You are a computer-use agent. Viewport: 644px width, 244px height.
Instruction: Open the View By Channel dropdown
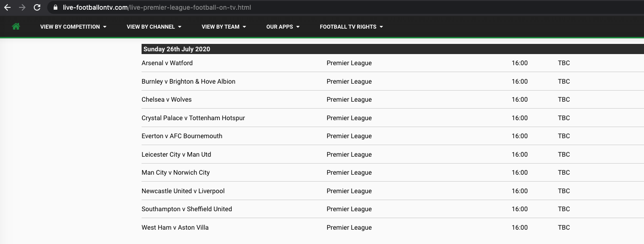click(x=154, y=27)
